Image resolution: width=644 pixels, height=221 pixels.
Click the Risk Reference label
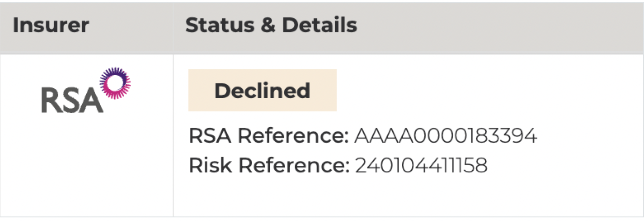coord(268,166)
